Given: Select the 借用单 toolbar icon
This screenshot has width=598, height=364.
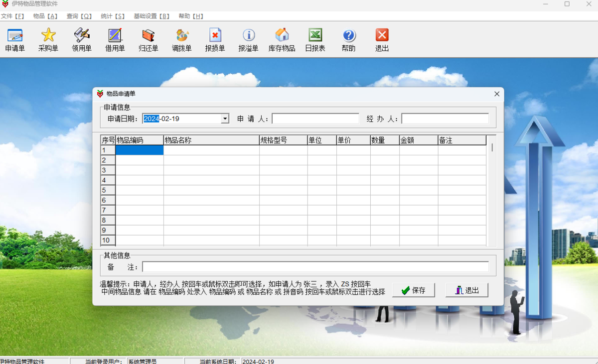Looking at the screenshot, I should (115, 36).
